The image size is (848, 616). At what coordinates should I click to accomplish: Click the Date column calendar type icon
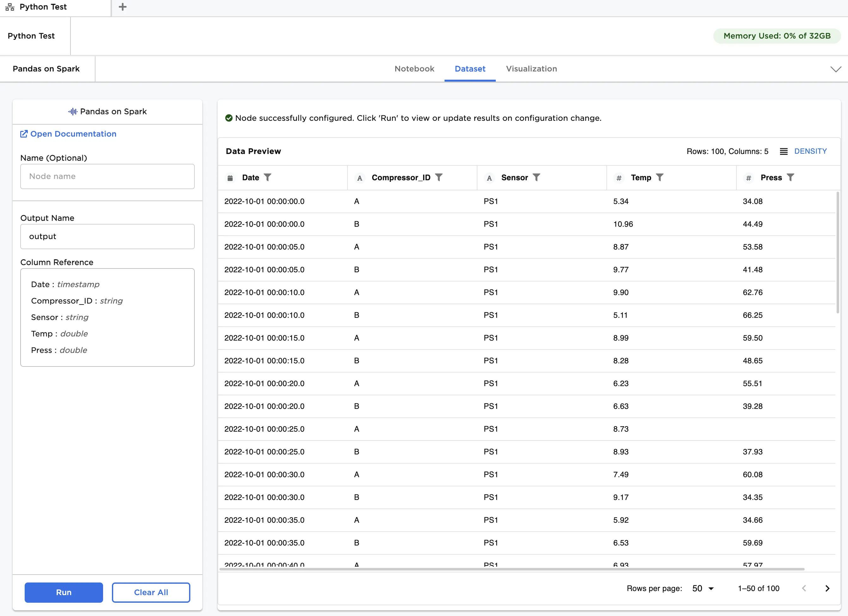click(x=230, y=178)
